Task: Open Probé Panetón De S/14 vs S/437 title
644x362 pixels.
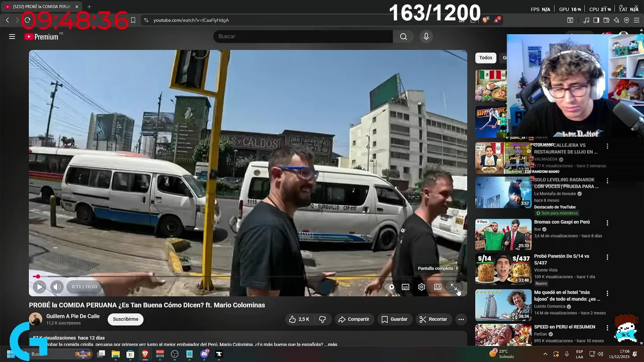Action: [561, 259]
